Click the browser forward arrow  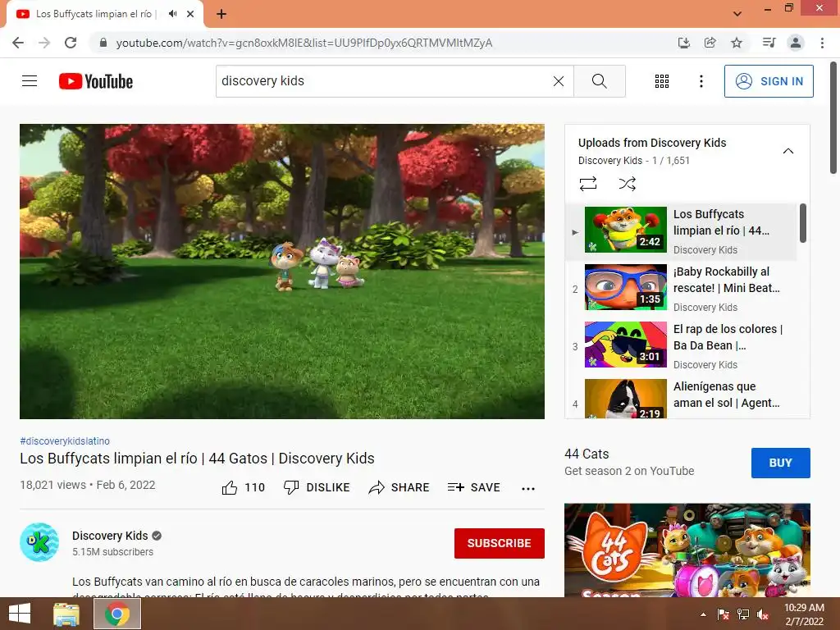coord(44,43)
